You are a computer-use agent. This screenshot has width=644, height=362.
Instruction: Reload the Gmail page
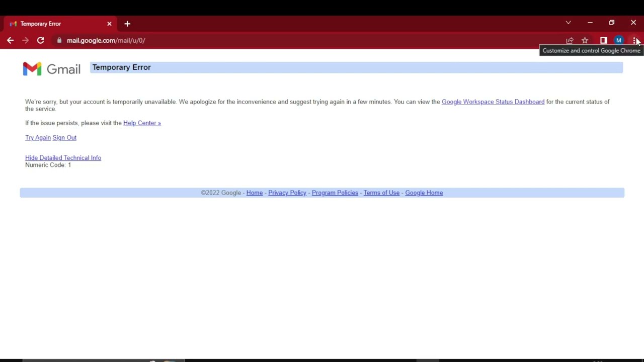(40, 40)
